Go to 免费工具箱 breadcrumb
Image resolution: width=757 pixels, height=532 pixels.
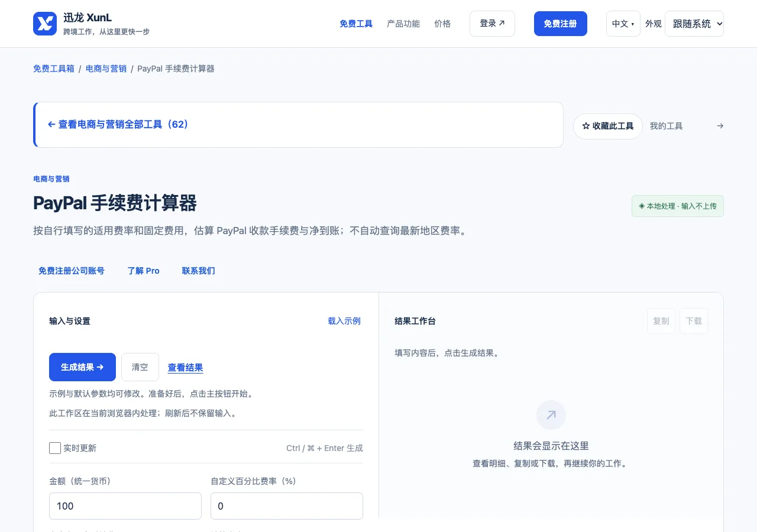pyautogui.click(x=54, y=69)
